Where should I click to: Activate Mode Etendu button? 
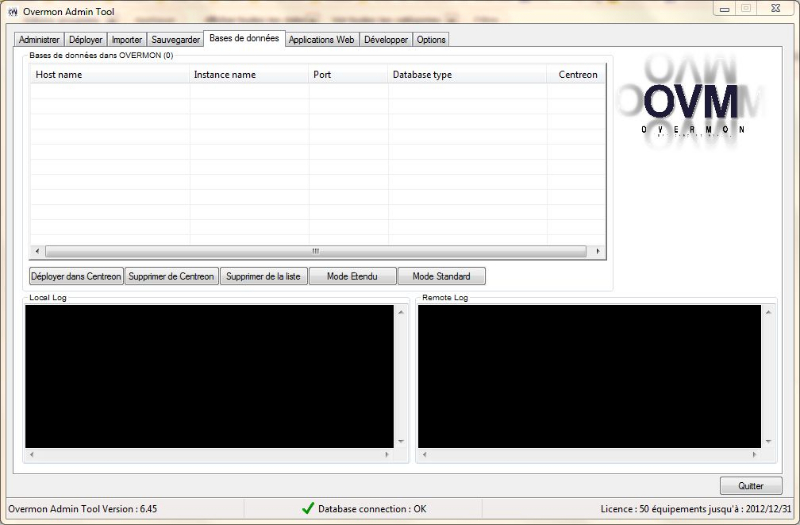coord(352,276)
